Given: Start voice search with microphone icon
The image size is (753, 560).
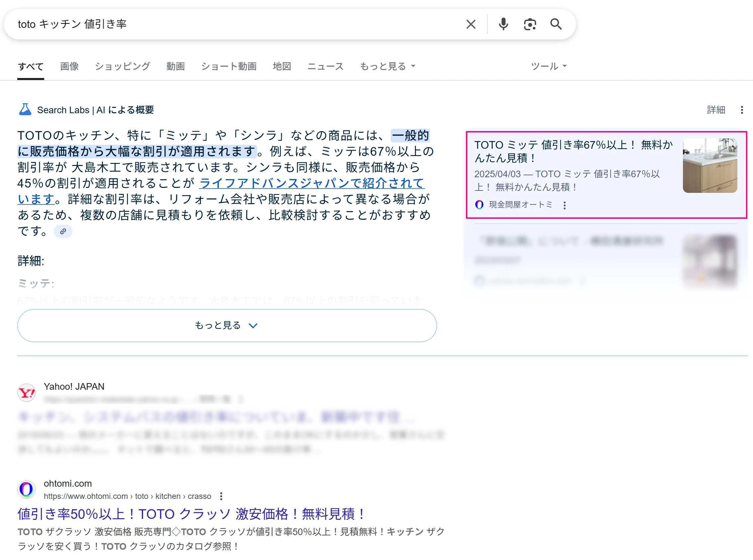Looking at the screenshot, I should coord(503,25).
